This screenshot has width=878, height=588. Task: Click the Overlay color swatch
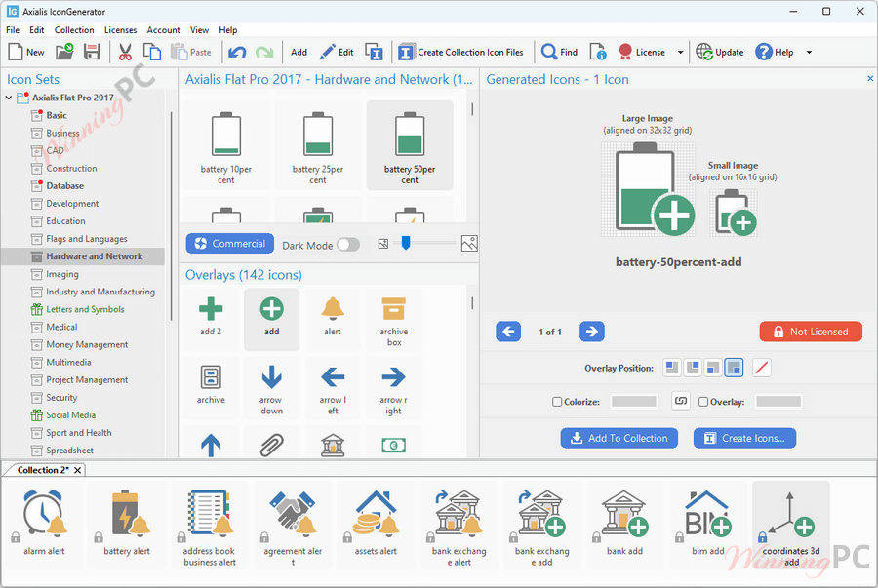point(778,401)
